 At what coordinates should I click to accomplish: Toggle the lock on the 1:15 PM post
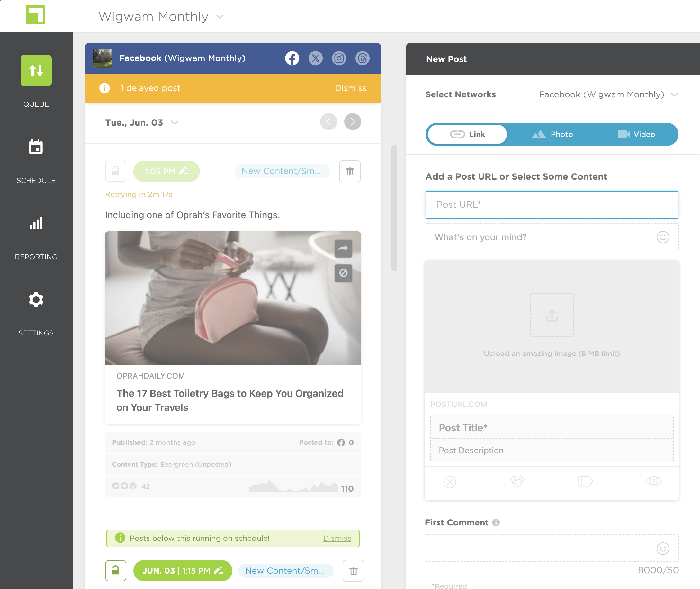[x=116, y=571]
